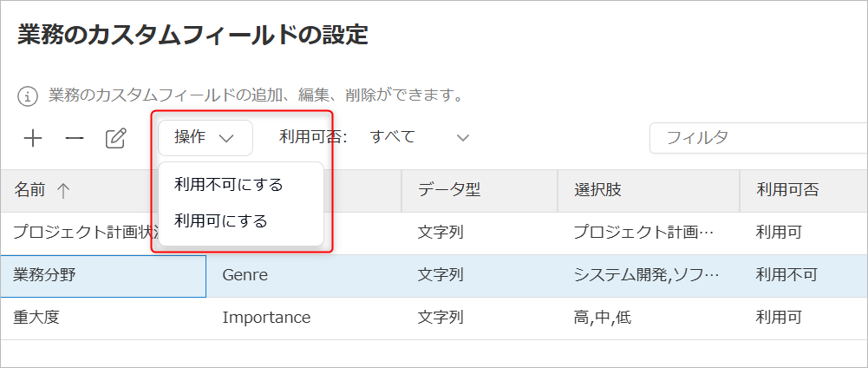Viewport: 868px width, 368px height.
Task: Click the データ型 column header
Action: [449, 190]
